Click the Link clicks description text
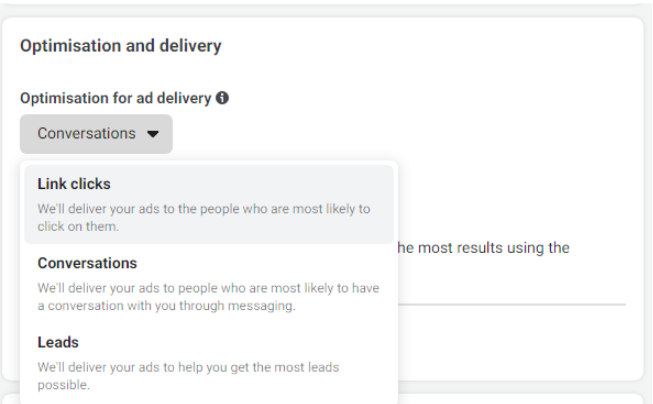 click(x=203, y=217)
